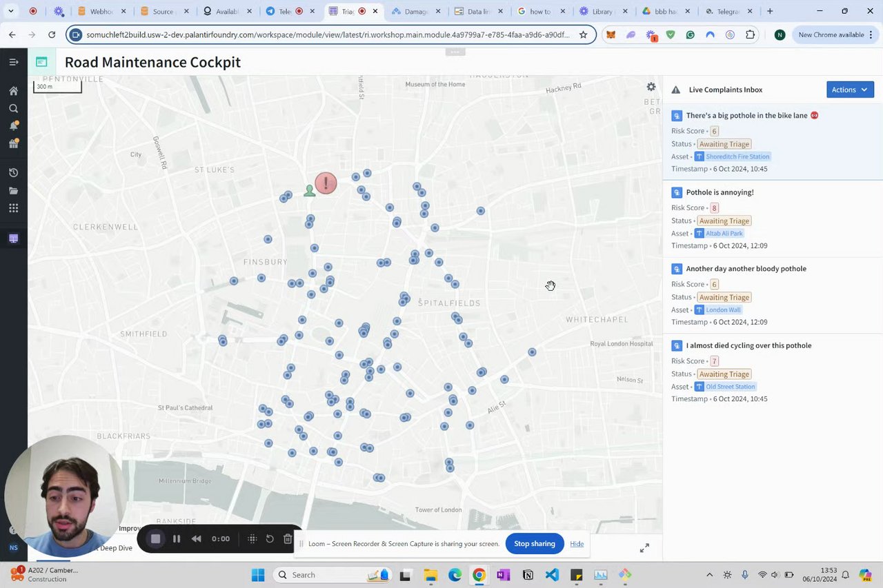Image resolution: width=883 pixels, height=588 pixels.
Task: Open the folder files icon in sidebar
Action: [x=13, y=190]
